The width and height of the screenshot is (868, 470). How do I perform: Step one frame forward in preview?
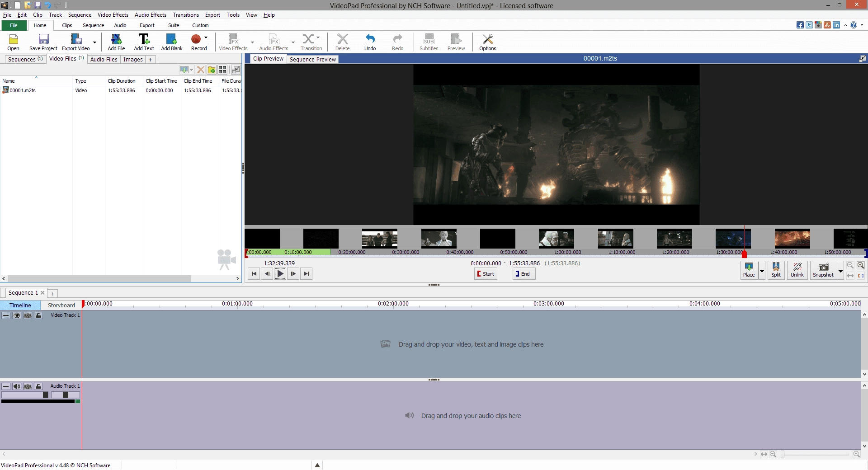[x=293, y=273]
